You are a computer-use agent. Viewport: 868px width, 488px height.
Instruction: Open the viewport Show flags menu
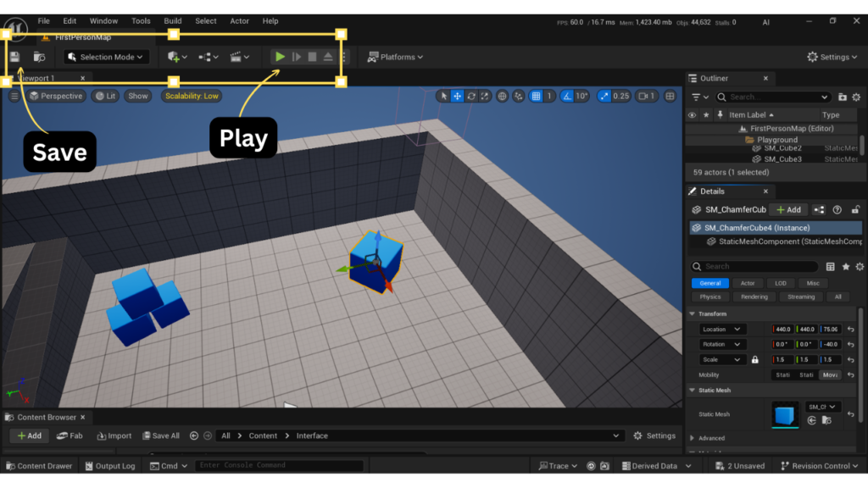(138, 97)
